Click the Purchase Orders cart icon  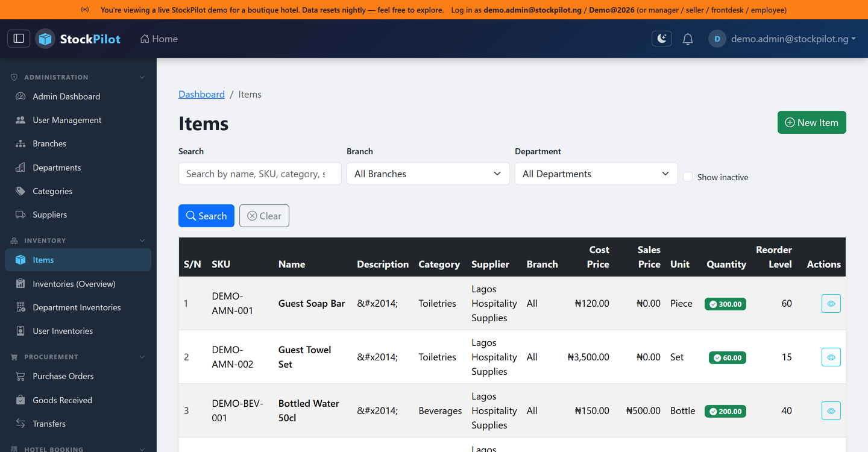[20, 376]
